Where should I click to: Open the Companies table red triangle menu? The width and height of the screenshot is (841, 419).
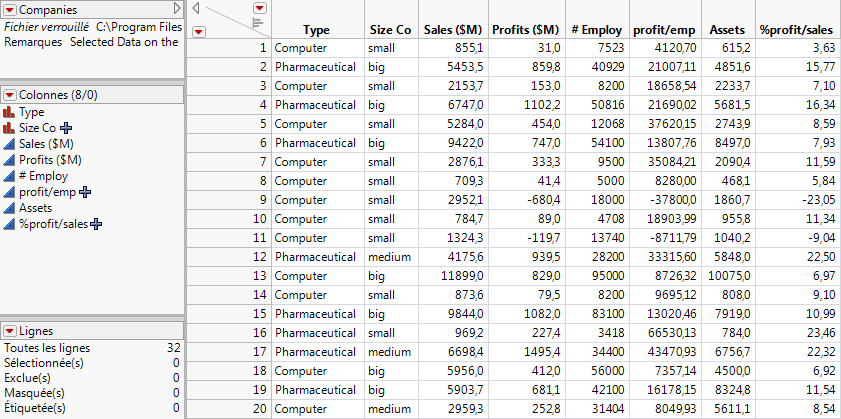click(10, 9)
